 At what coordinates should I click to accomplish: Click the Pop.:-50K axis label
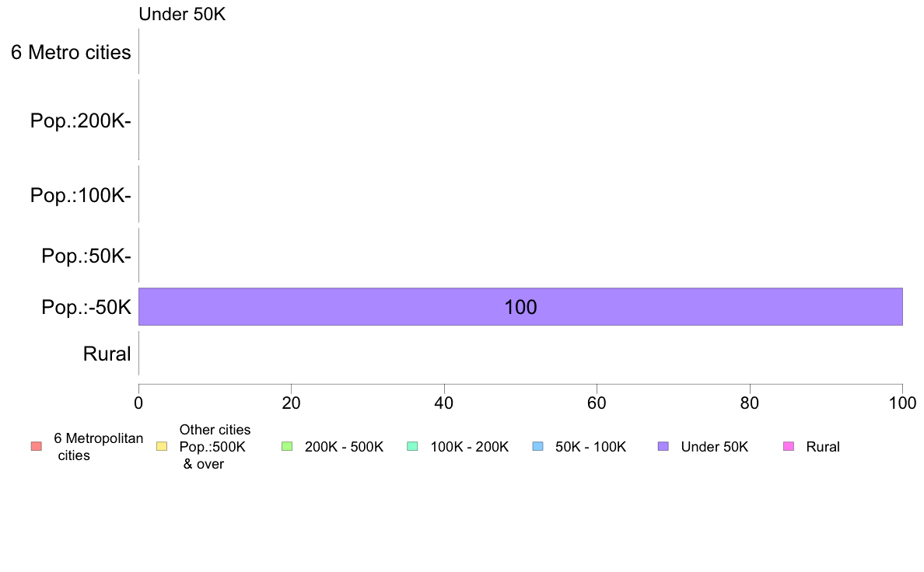86,307
